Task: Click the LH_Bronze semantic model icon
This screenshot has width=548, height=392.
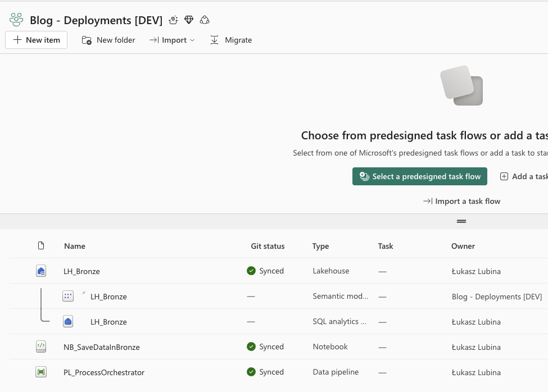Action: click(x=68, y=297)
